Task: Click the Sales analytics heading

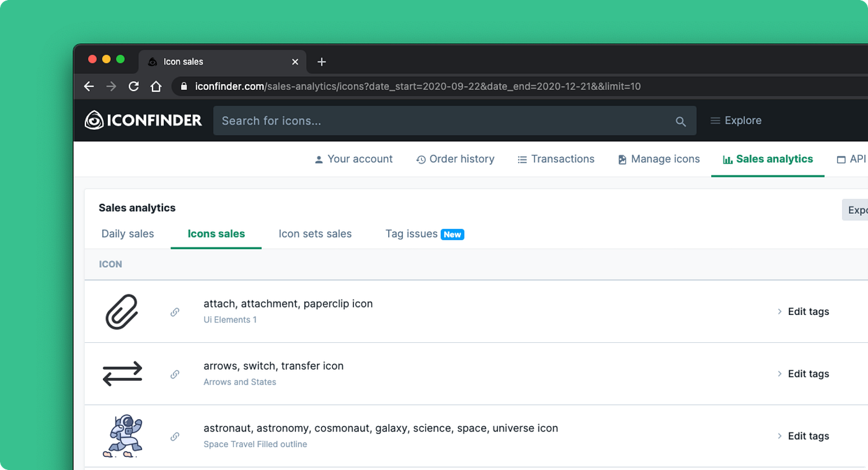Action: coord(137,208)
